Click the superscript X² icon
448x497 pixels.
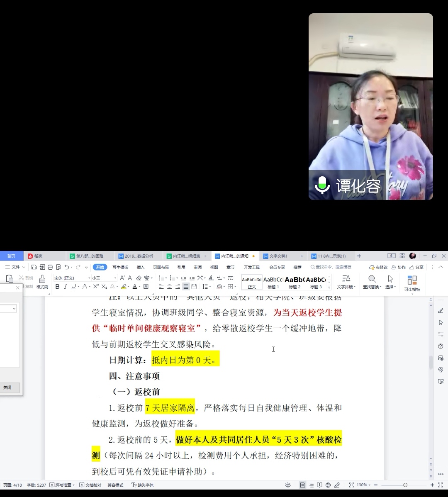[x=96, y=287]
